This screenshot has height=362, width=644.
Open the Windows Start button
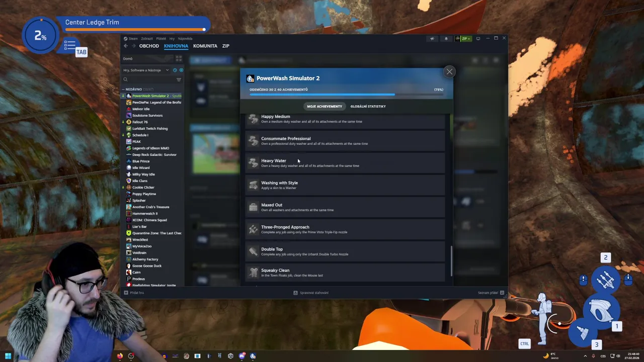[x=8, y=356]
